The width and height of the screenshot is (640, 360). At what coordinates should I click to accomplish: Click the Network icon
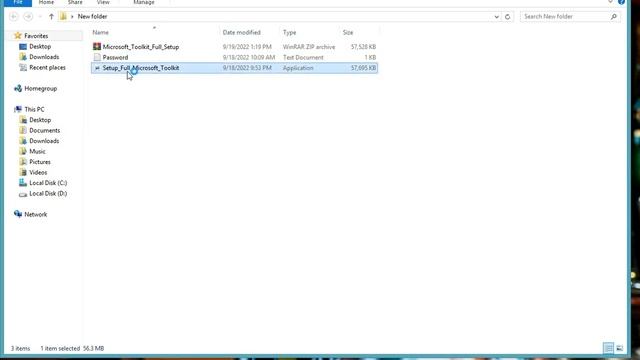click(18, 214)
